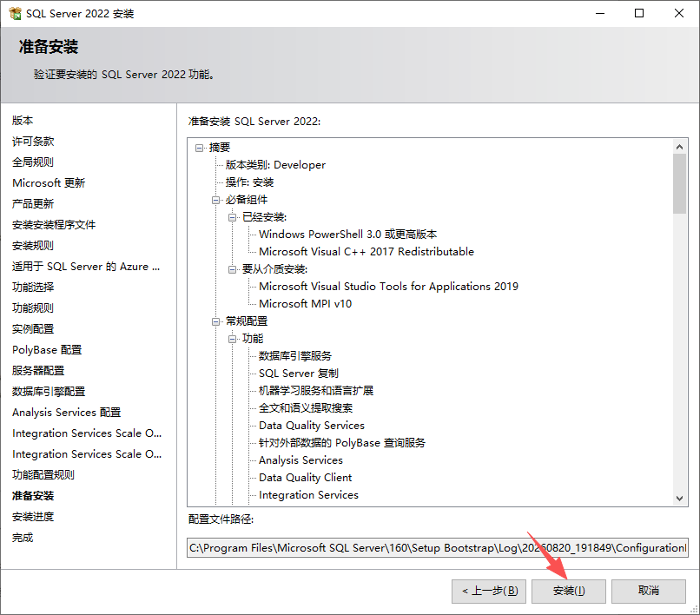
Task: Select Integration Services tree row
Action: 308,495
